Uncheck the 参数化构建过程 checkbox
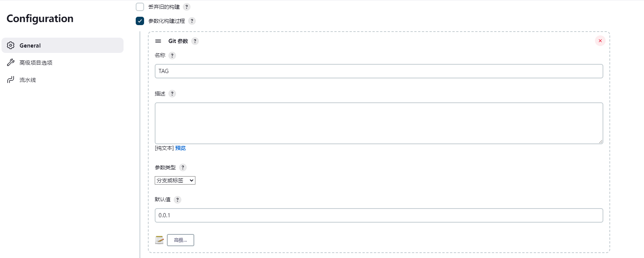 point(140,21)
